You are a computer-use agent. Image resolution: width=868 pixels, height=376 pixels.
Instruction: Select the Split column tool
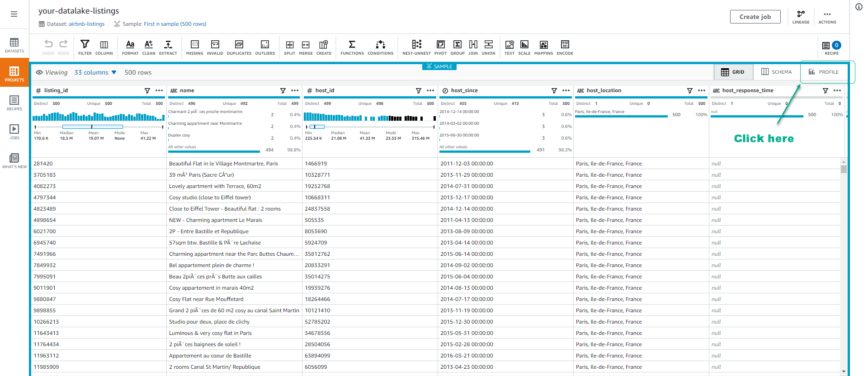point(290,47)
